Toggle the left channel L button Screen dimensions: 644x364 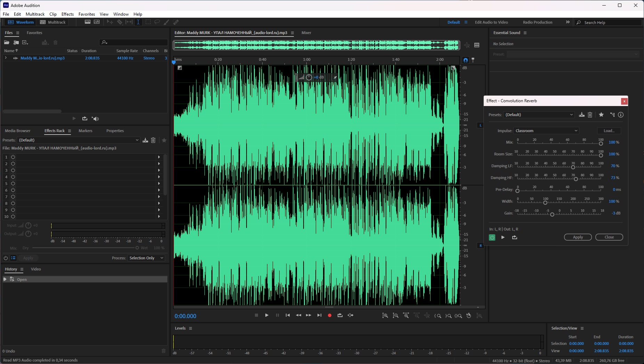(481, 125)
